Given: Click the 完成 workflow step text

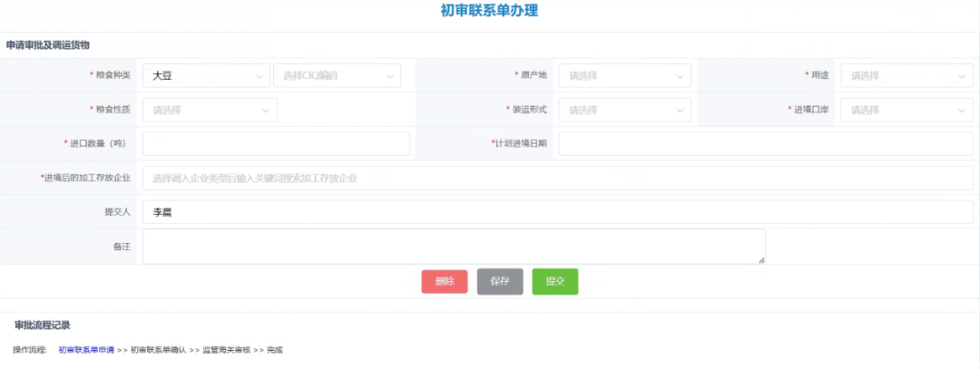Looking at the screenshot, I should (x=274, y=350).
